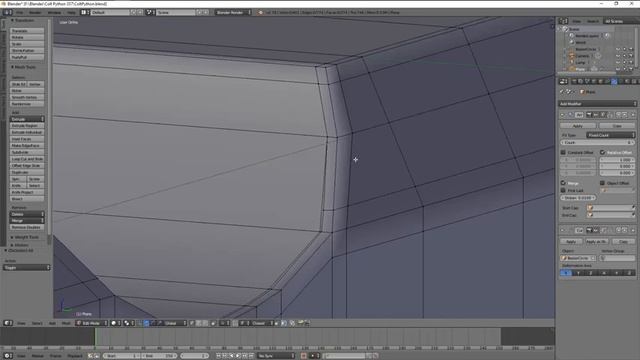This screenshot has height=360, width=640.
Task: Open the Action Toggle dropdown
Action: coord(27,267)
